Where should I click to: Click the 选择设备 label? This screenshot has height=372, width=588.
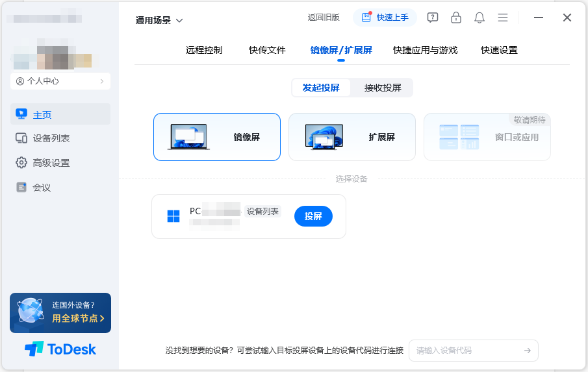[x=352, y=179]
